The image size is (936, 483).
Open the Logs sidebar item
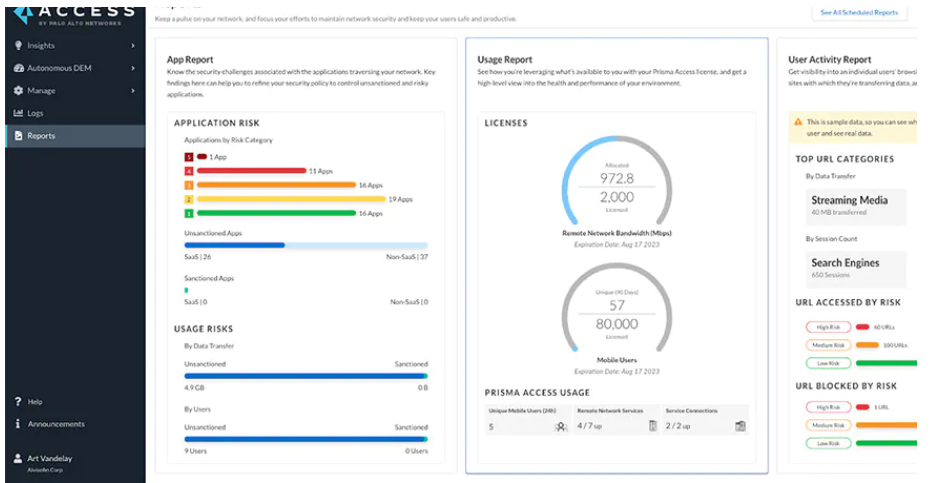pyautogui.click(x=75, y=113)
